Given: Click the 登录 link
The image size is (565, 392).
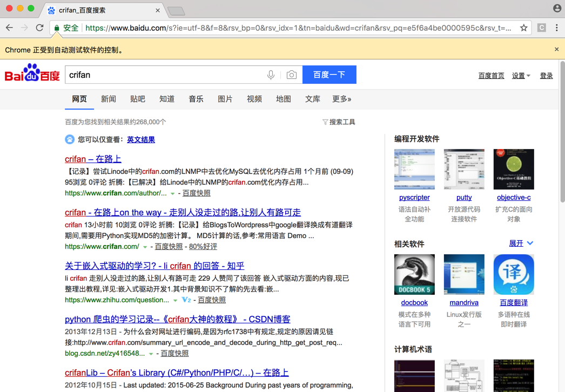Looking at the screenshot, I should (546, 76).
